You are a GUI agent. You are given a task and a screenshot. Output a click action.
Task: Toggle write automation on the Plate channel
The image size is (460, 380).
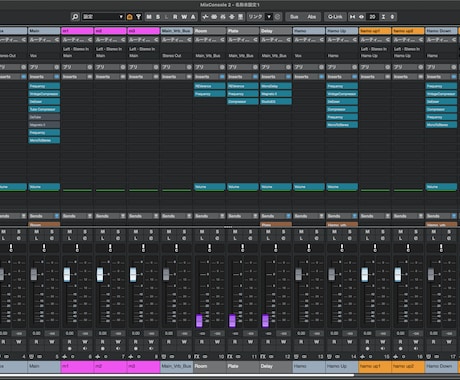pyautogui.click(x=250, y=342)
